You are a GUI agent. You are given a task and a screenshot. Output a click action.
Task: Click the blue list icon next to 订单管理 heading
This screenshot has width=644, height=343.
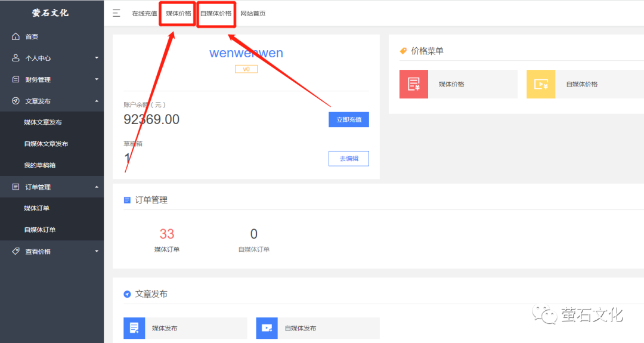click(127, 200)
